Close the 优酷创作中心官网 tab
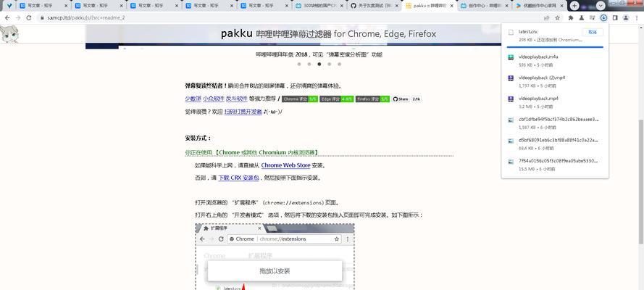Viewport: 644px width, 290px height. click(x=561, y=6)
